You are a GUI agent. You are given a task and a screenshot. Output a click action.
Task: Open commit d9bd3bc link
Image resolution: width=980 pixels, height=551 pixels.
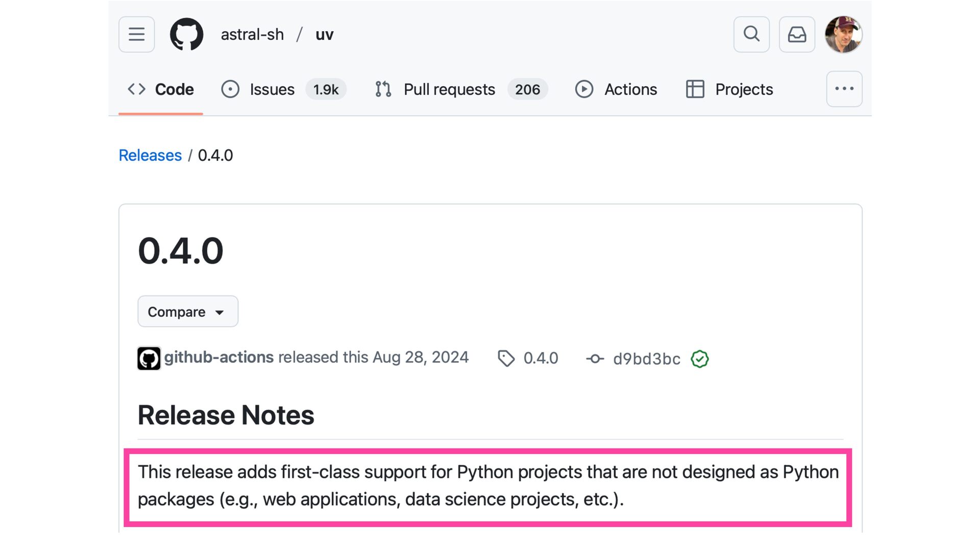(x=647, y=359)
